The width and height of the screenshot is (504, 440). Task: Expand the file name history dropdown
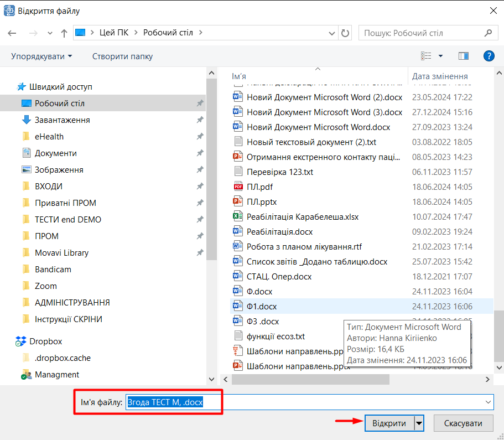coord(488,402)
